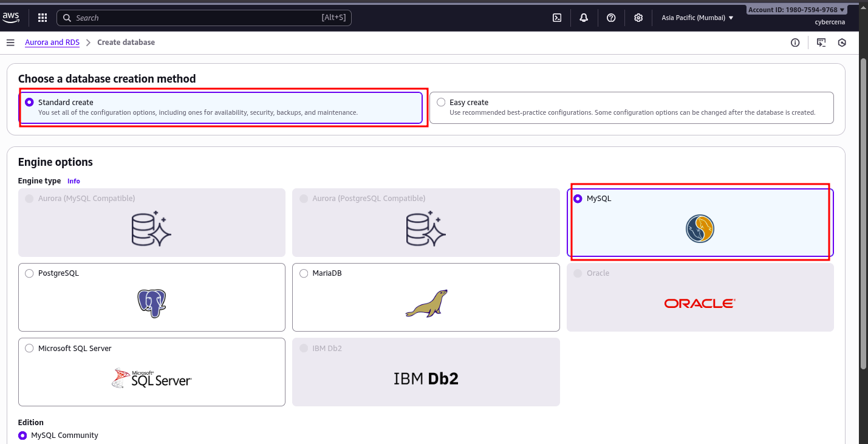Click the MySQL dolphin logo
This screenshot has width=868, height=444.
(700, 229)
